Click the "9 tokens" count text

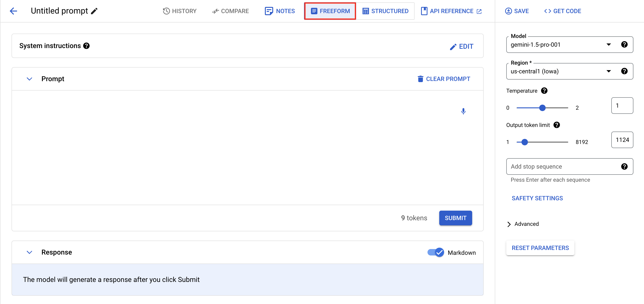click(414, 218)
